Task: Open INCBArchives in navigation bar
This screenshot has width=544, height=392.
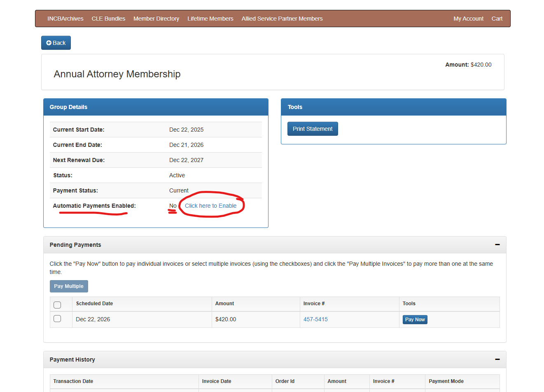Action: [x=65, y=19]
